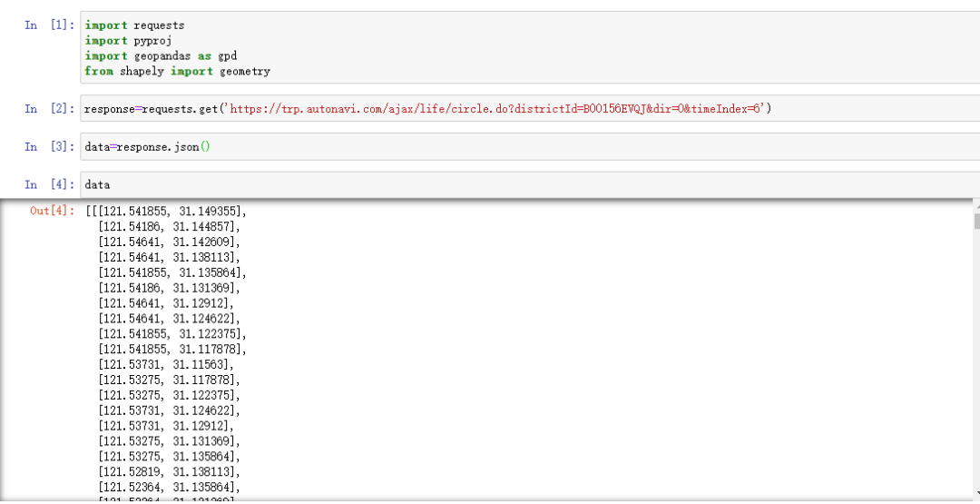Place cursor on 'import requests' line
This screenshot has height=504, width=980.
(x=134, y=25)
